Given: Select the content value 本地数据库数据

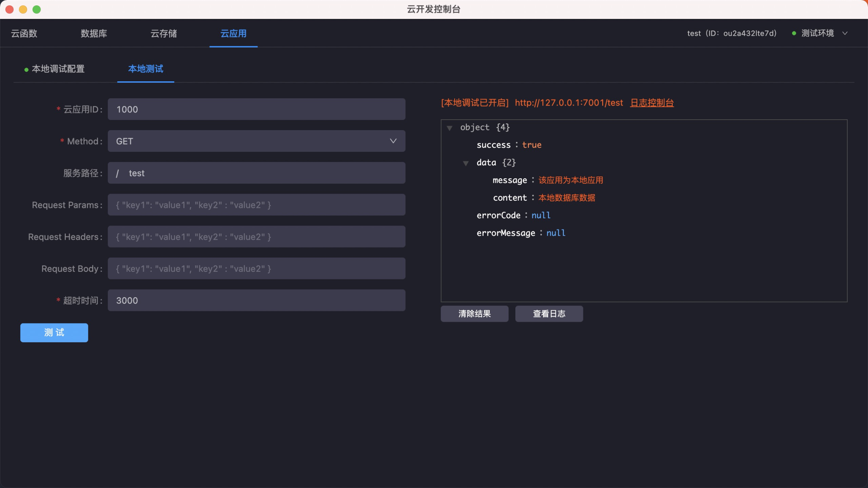Looking at the screenshot, I should tap(567, 198).
